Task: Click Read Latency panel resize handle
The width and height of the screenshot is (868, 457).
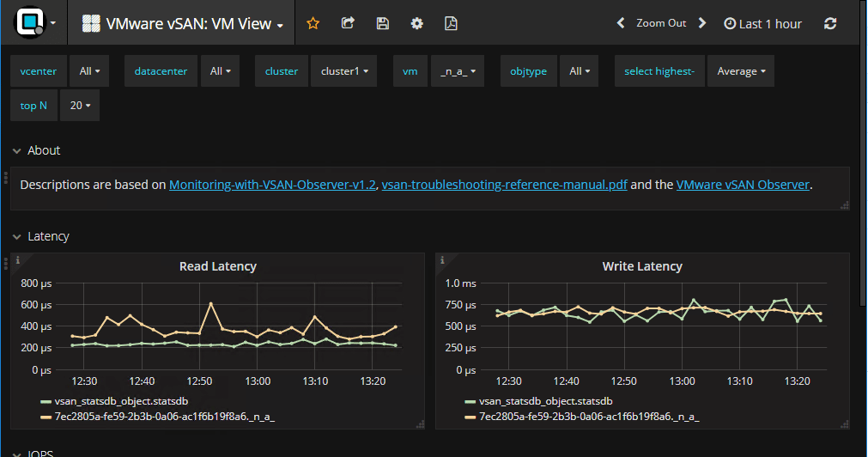Action: (x=420, y=425)
